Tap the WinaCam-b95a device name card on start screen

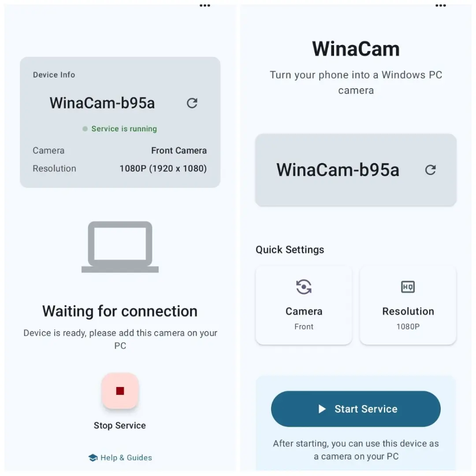(356, 170)
